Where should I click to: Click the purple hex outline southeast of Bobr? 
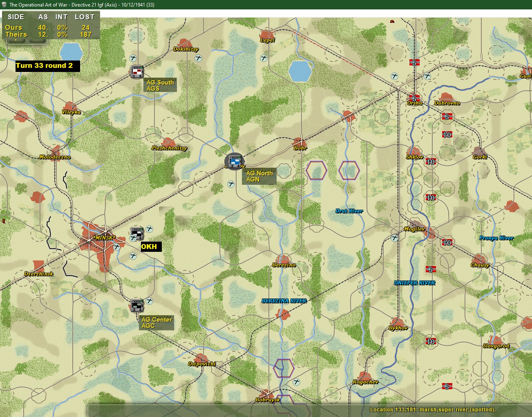point(316,170)
